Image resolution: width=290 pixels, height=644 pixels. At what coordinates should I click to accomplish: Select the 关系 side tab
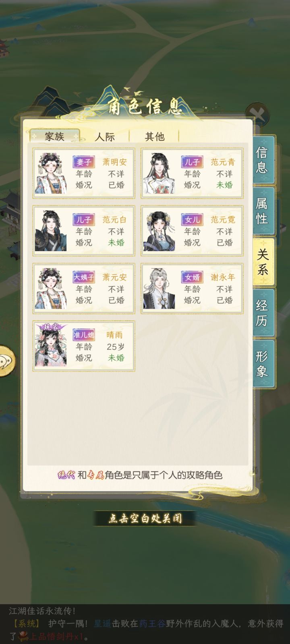[263, 262]
